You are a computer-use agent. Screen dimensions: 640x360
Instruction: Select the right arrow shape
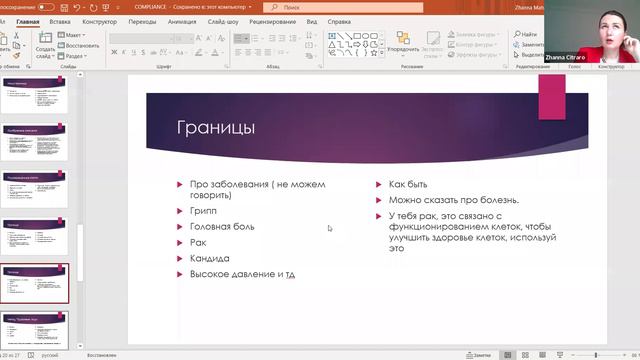[357, 44]
